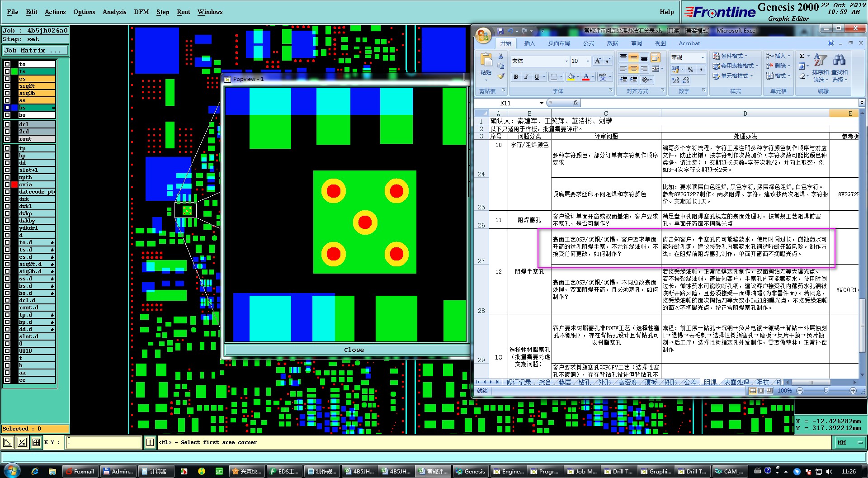Toggle underline formatting in Excel ribbon
The image size is (868, 478).
[x=537, y=77]
